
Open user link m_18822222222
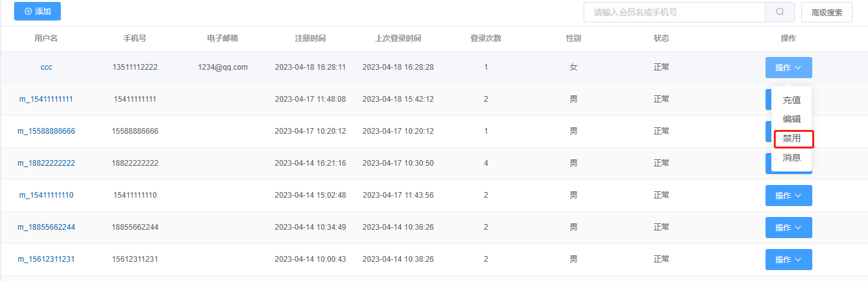[x=46, y=163]
